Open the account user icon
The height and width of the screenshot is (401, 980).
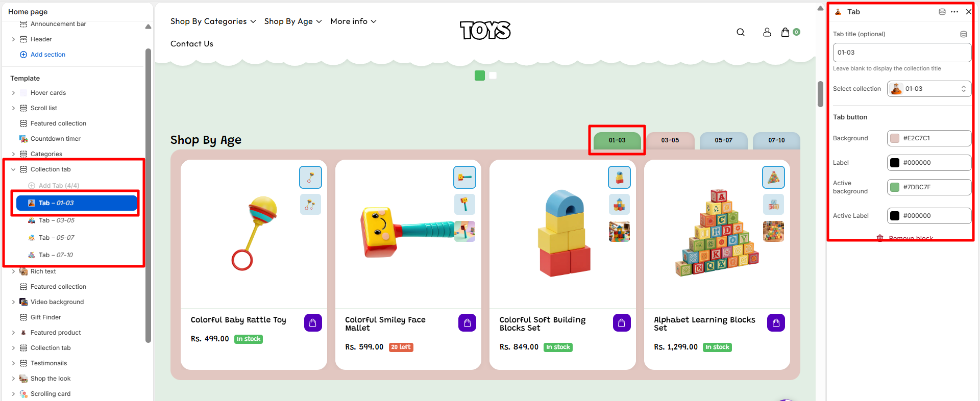pos(767,32)
